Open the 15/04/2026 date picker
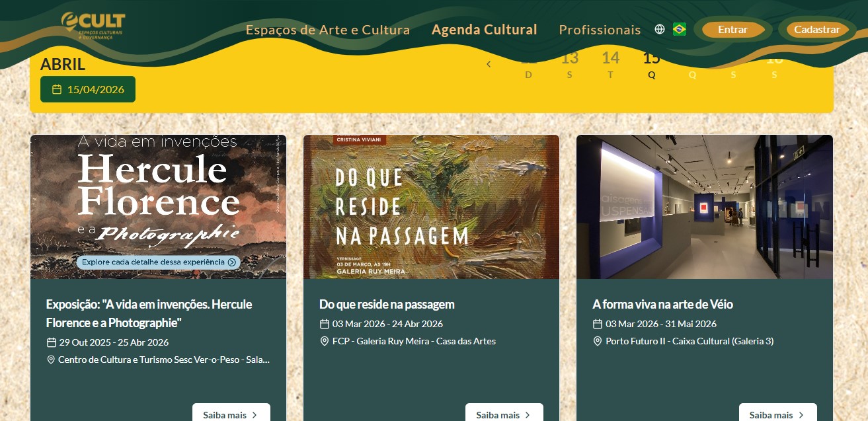The image size is (868, 421). pyautogui.click(x=88, y=89)
